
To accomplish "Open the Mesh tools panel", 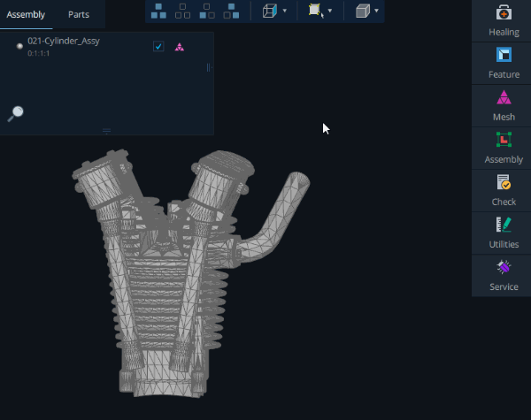I will [504, 106].
